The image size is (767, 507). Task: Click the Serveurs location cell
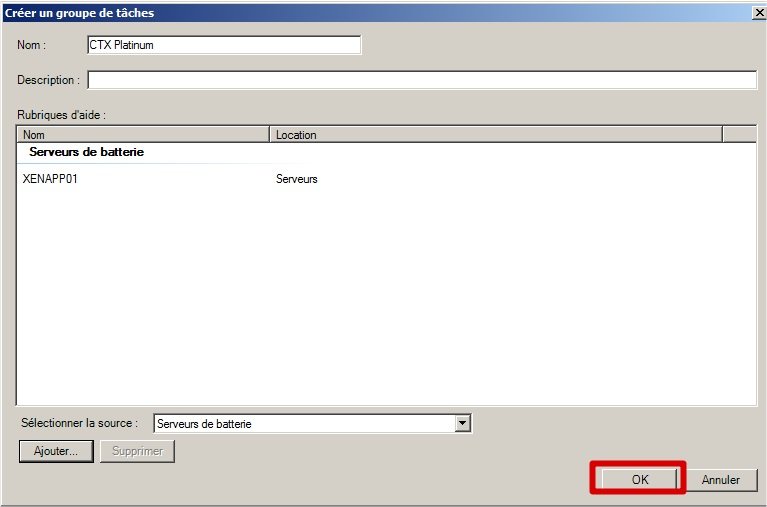[297, 179]
